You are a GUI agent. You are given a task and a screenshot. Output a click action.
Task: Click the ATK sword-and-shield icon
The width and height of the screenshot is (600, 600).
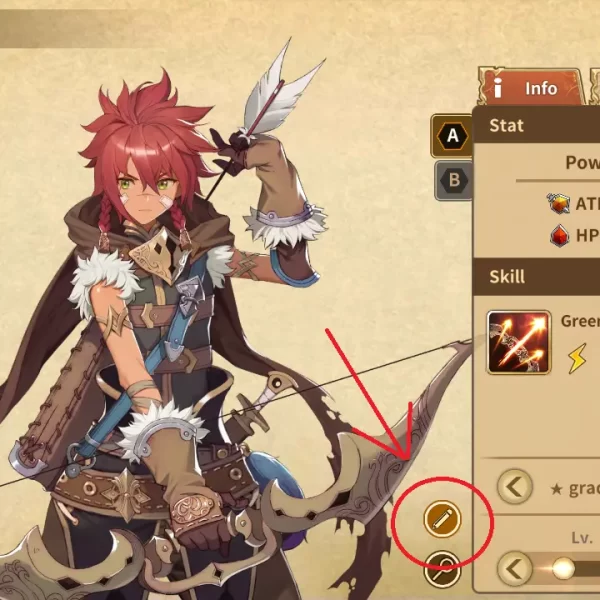[558, 203]
